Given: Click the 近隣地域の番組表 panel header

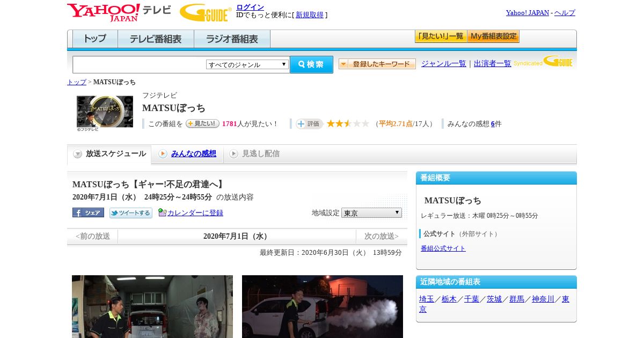Looking at the screenshot, I should pos(496,282).
